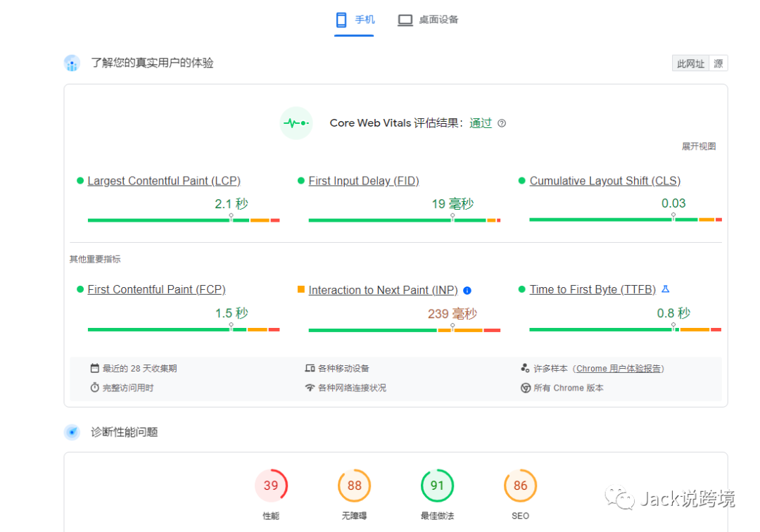Jump to the 86 SEO score gauge
The image size is (760, 532).
point(520,486)
